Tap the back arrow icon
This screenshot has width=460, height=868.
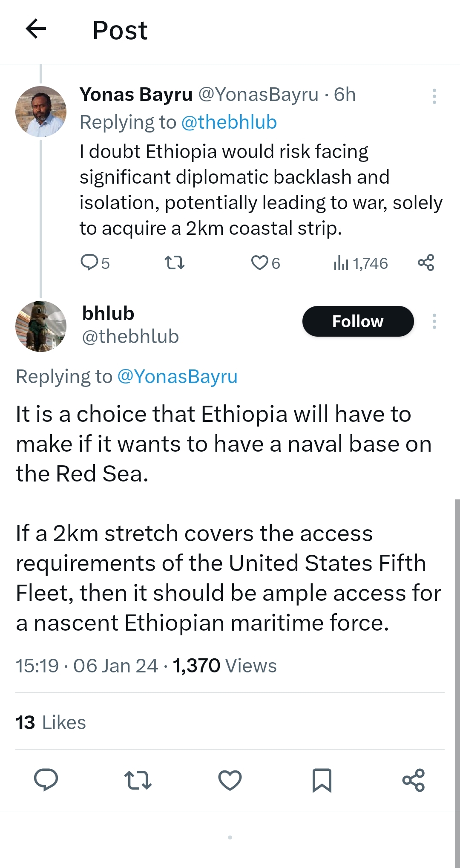36,29
